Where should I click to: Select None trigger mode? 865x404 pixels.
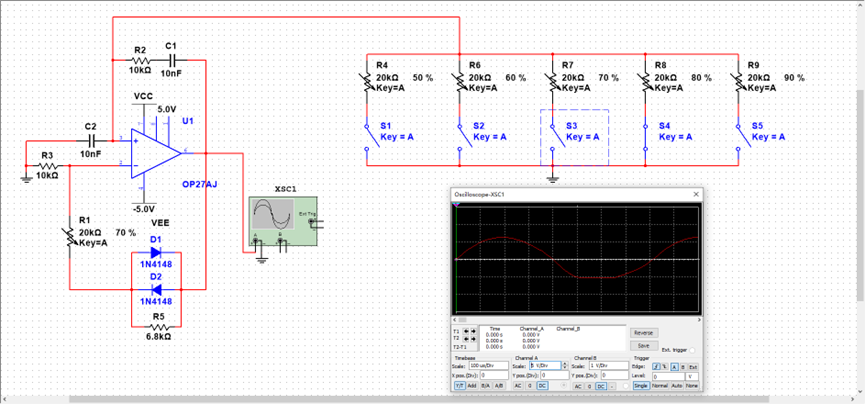(692, 386)
